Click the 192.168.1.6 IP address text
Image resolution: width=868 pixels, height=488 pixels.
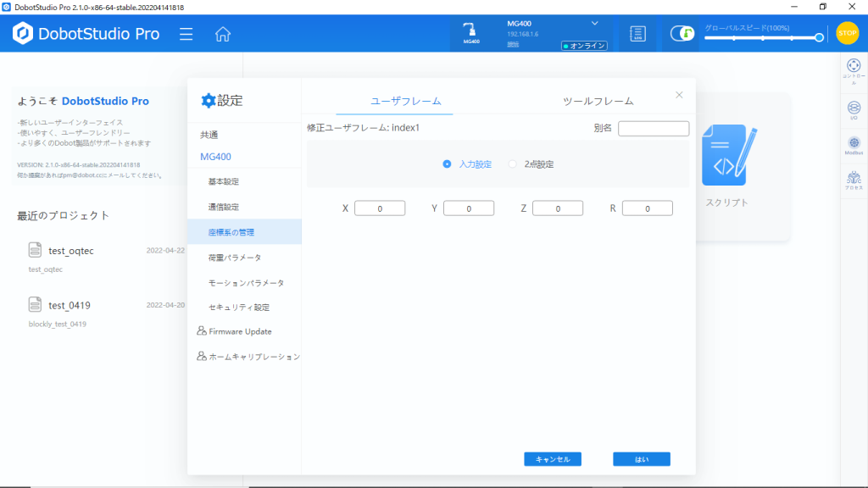(522, 34)
